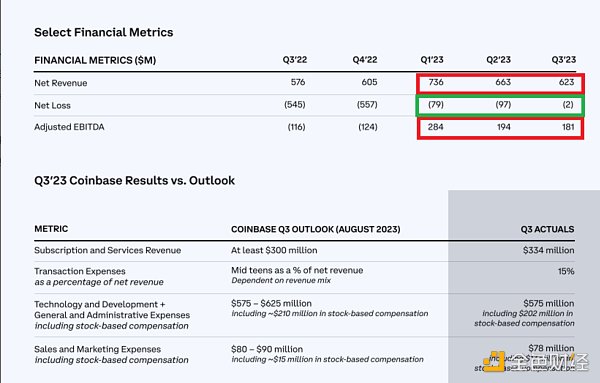The image size is (600, 383).
Task: Click the Select Financial Metrics heading
Action: coord(104,32)
